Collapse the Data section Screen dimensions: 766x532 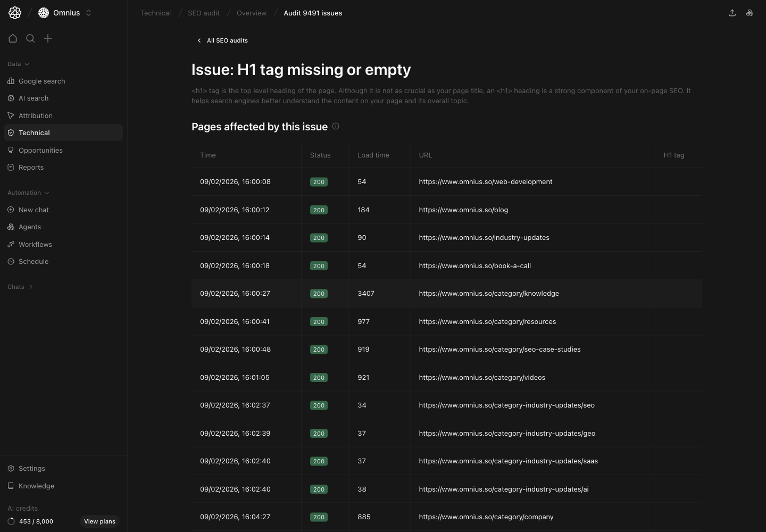tap(27, 64)
